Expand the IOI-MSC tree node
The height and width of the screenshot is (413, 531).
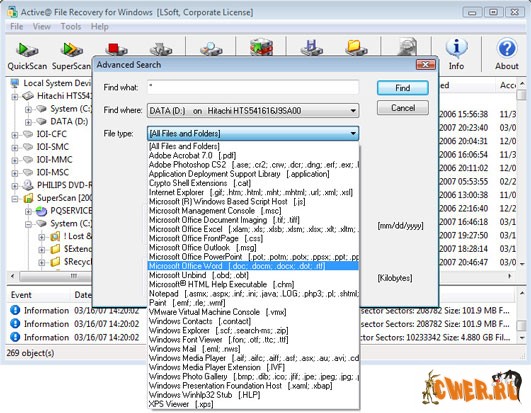pyautogui.click(x=15, y=173)
